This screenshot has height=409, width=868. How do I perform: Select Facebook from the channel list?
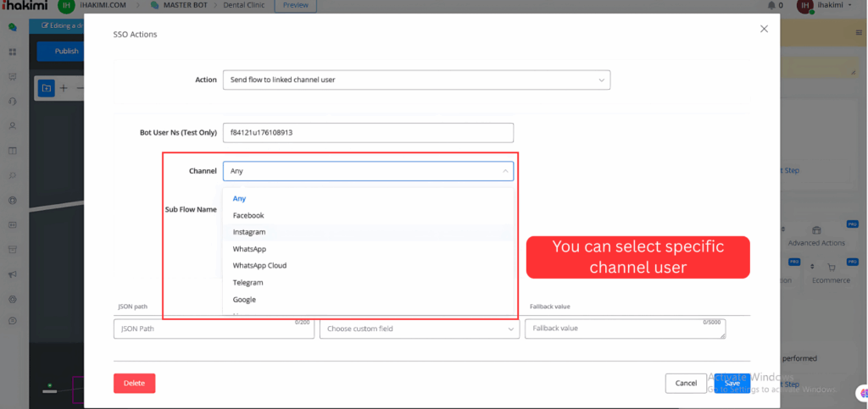coord(248,216)
